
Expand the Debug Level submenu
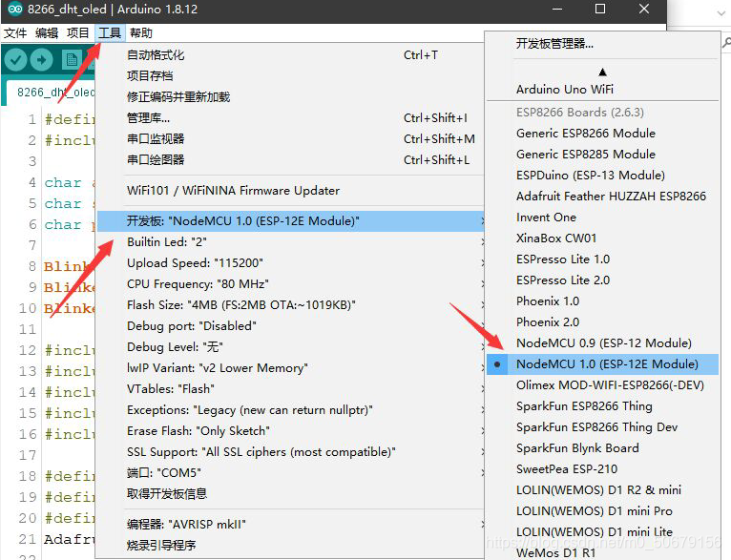pos(291,347)
